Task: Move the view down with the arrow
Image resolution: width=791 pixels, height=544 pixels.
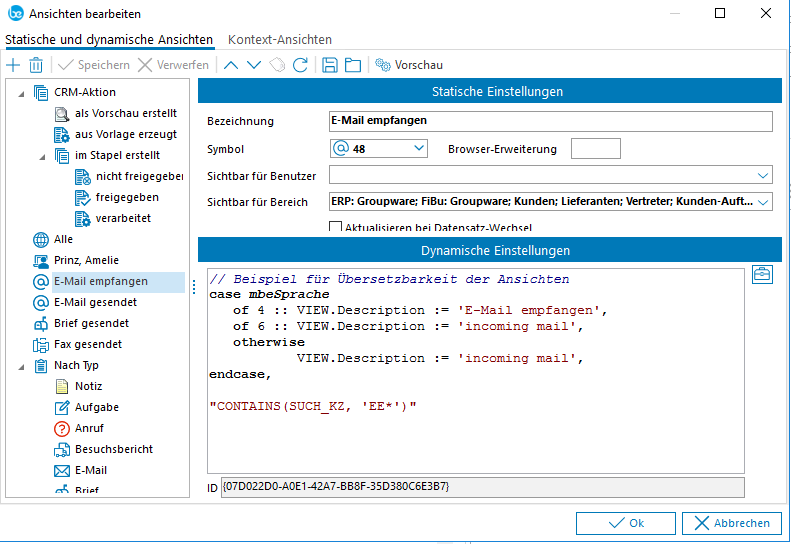Action: (x=254, y=65)
